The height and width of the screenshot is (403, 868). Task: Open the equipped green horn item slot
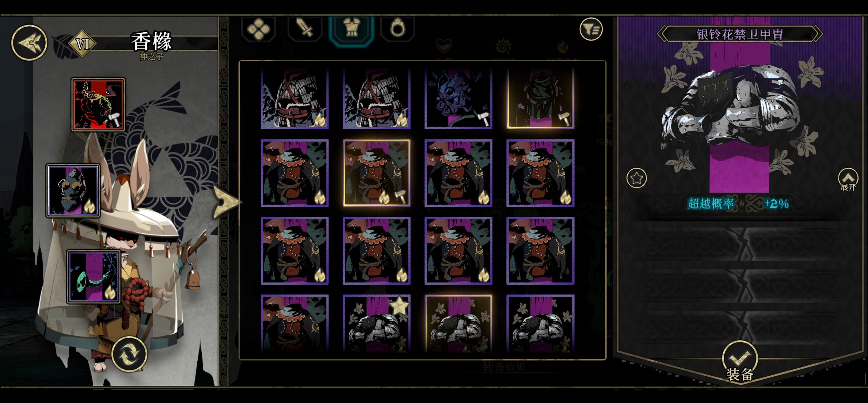coord(94,277)
